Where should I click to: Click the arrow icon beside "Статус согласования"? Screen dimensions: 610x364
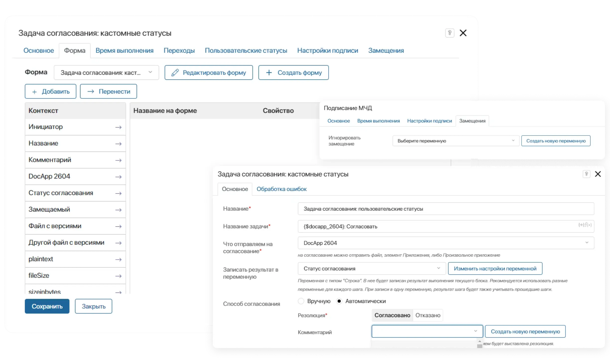click(x=119, y=193)
